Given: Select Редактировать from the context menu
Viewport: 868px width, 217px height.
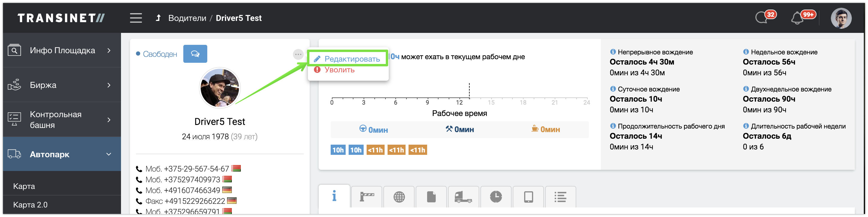Looking at the screenshot, I should (352, 59).
